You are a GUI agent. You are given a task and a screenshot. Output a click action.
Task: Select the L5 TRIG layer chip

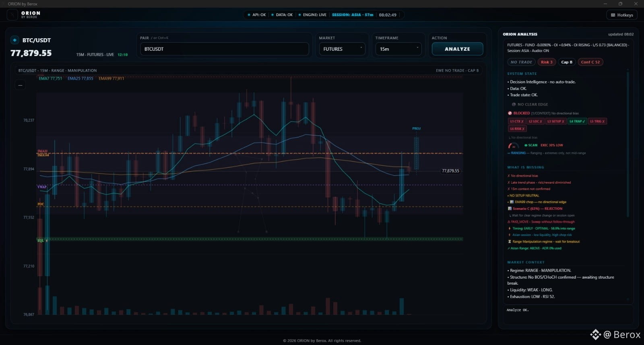point(597,121)
